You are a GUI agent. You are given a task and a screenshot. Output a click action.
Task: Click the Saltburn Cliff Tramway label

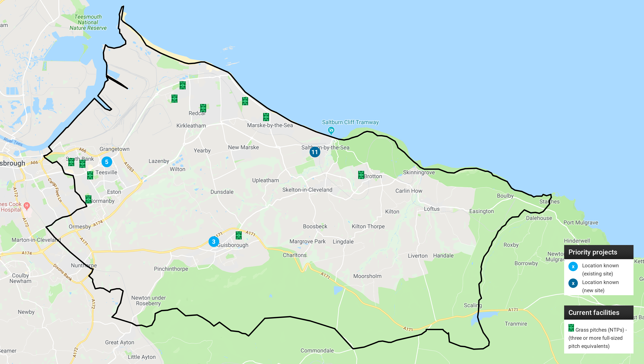coord(350,122)
